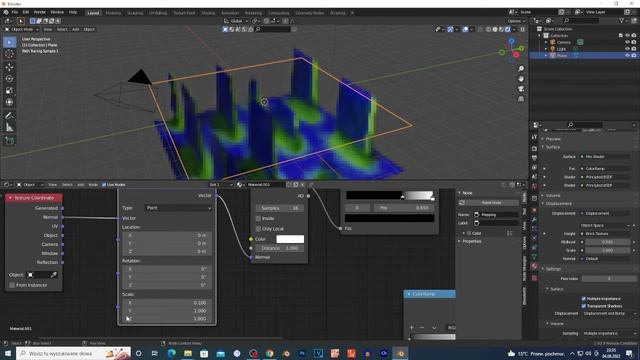
Task: Switch to the Shading workspace tab
Action: coord(208,13)
